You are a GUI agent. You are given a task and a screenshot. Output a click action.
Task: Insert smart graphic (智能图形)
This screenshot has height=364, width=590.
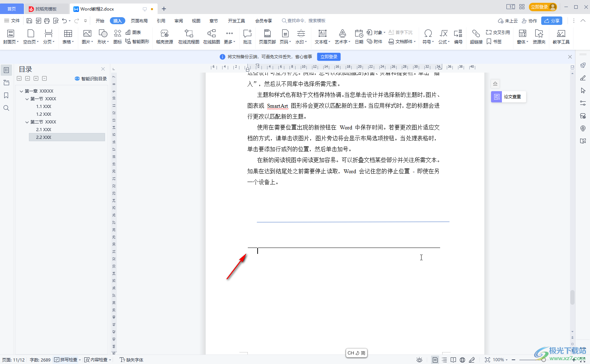point(137,41)
